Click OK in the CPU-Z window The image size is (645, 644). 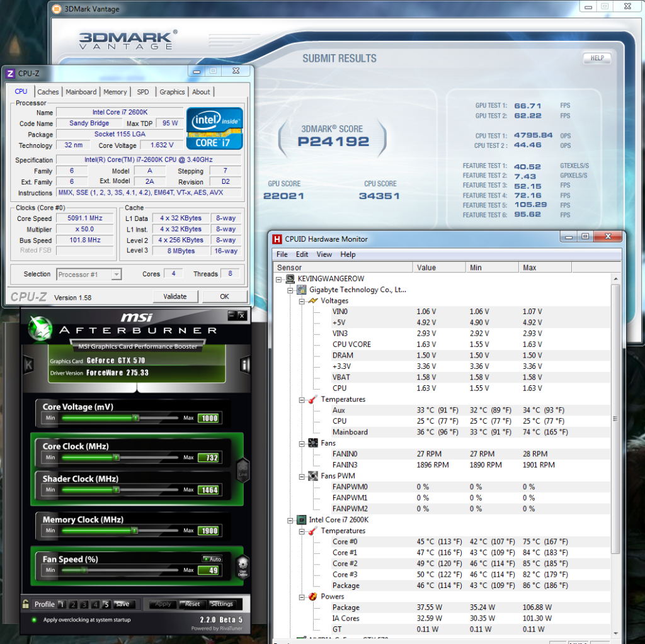click(225, 297)
